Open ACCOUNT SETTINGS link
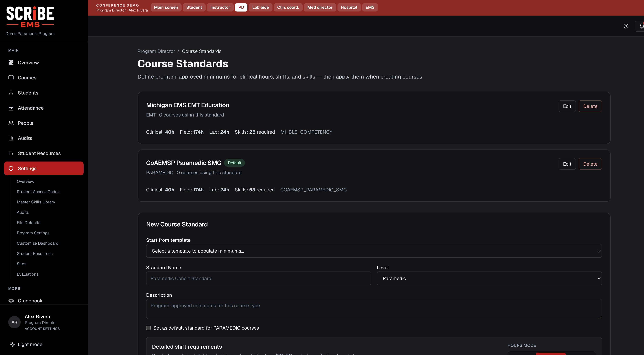Image resolution: width=644 pixels, height=355 pixels. [x=42, y=329]
